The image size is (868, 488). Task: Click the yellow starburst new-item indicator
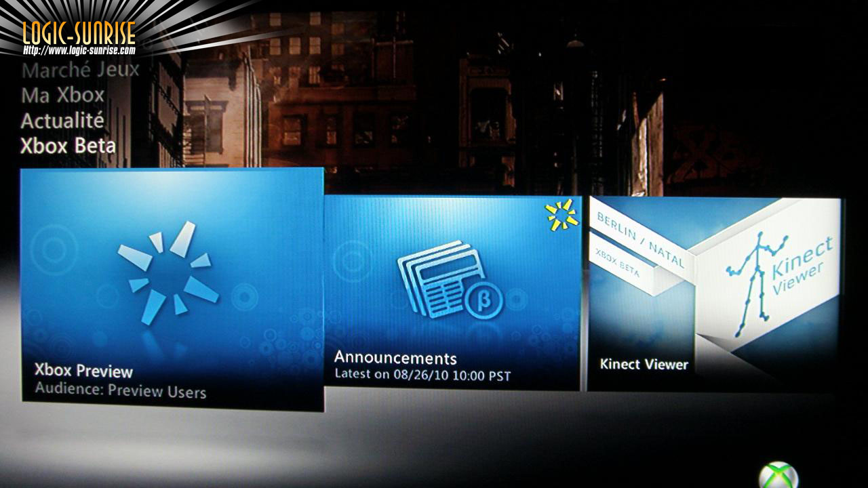561,215
